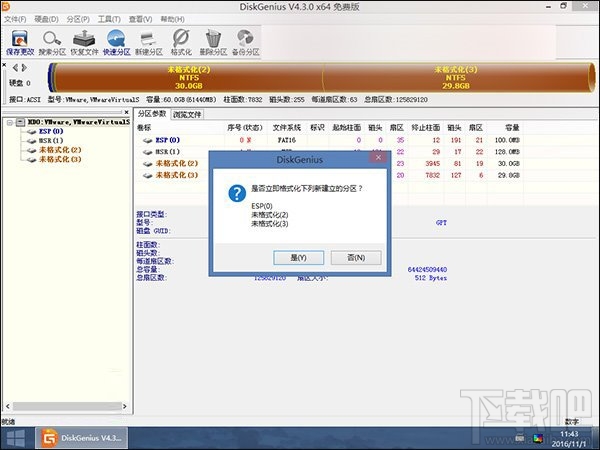
Task: Click 是(Y) button in the dialog
Action: [x=298, y=258]
